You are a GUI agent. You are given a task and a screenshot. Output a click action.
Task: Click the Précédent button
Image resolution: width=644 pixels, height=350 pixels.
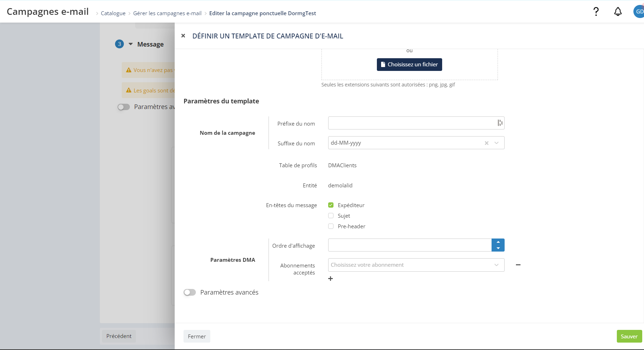(x=119, y=336)
